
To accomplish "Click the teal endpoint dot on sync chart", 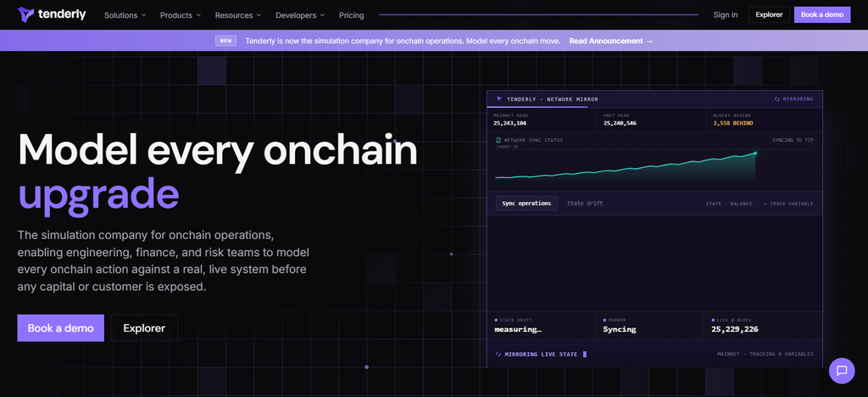I will pos(755,153).
